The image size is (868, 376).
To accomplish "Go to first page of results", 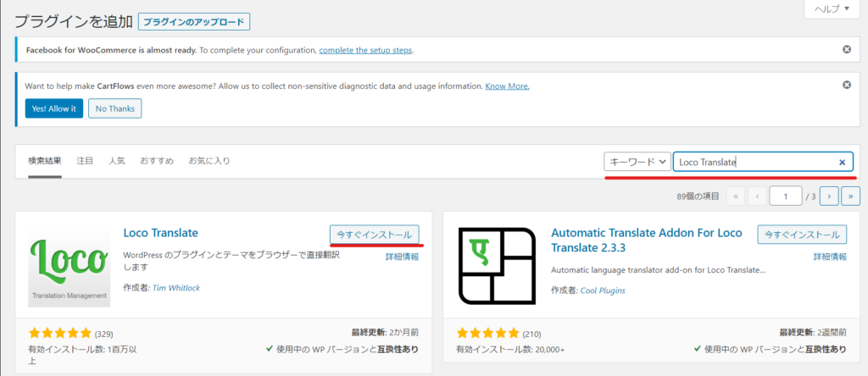I will coord(735,196).
